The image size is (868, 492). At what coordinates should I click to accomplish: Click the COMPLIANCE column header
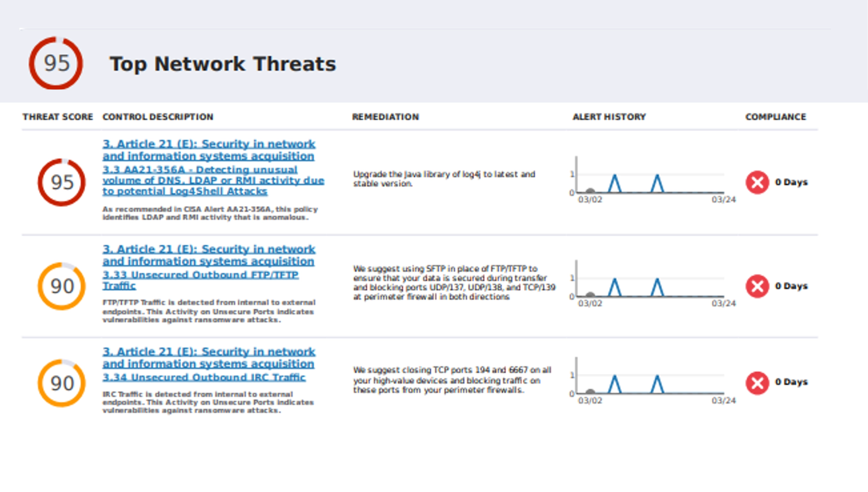coord(775,117)
